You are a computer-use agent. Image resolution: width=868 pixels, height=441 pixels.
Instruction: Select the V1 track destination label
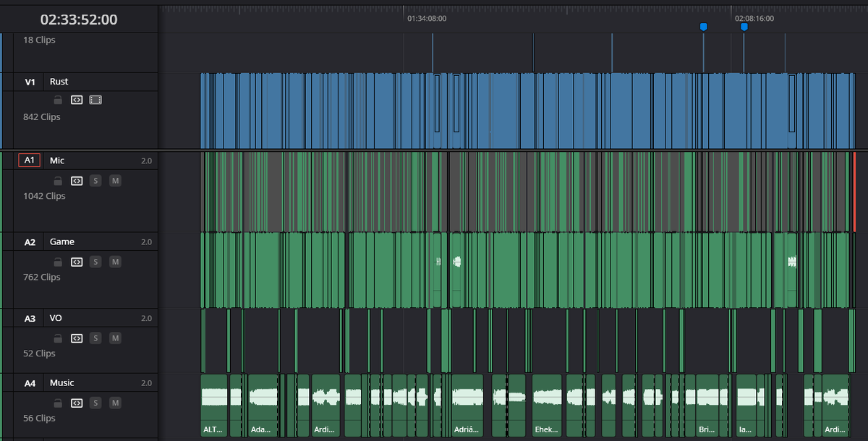[30, 82]
